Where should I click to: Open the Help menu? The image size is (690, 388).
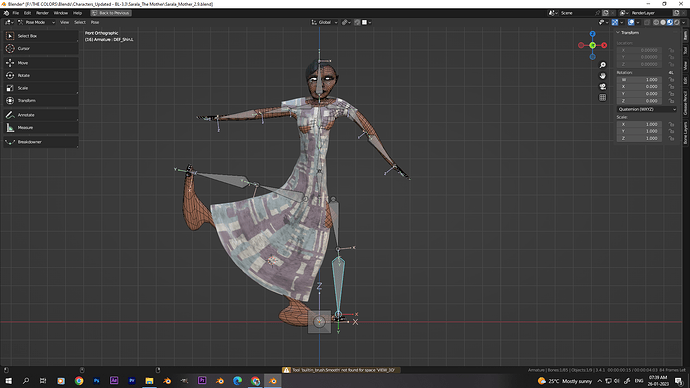77,13
